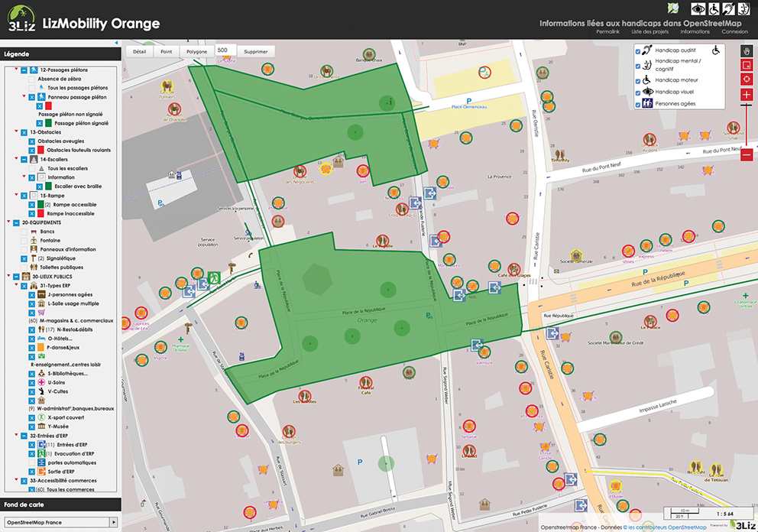The width and height of the screenshot is (758, 532).
Task: Click the green emergency exit marker on map
Action: (214, 277)
